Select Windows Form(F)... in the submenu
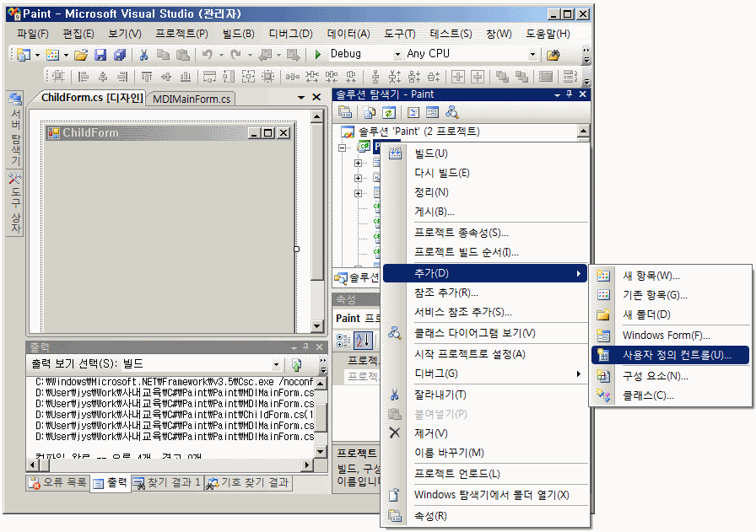756x532 pixels. click(x=670, y=336)
